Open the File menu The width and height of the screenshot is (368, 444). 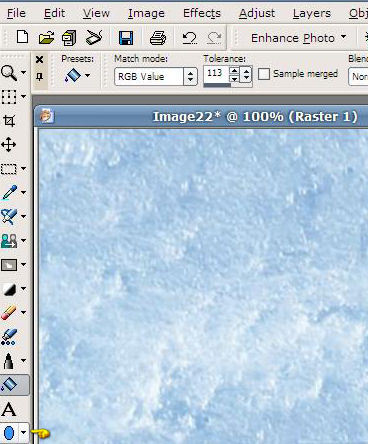(16, 13)
